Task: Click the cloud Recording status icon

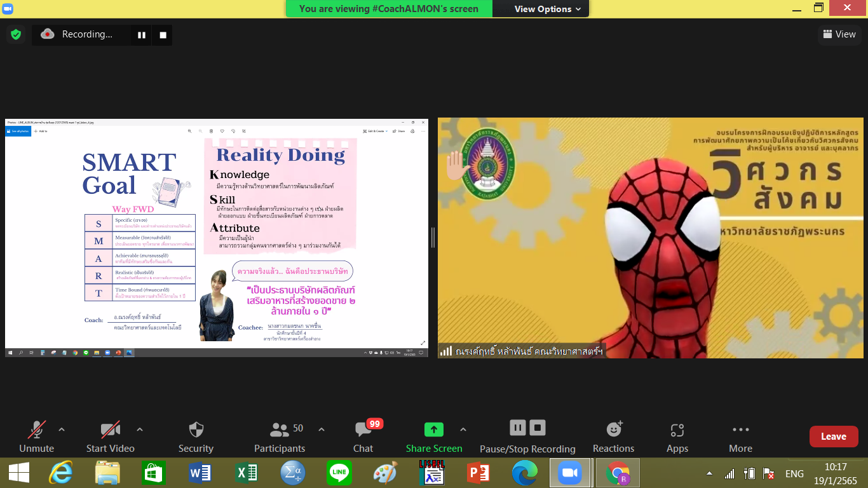Action: [x=48, y=34]
